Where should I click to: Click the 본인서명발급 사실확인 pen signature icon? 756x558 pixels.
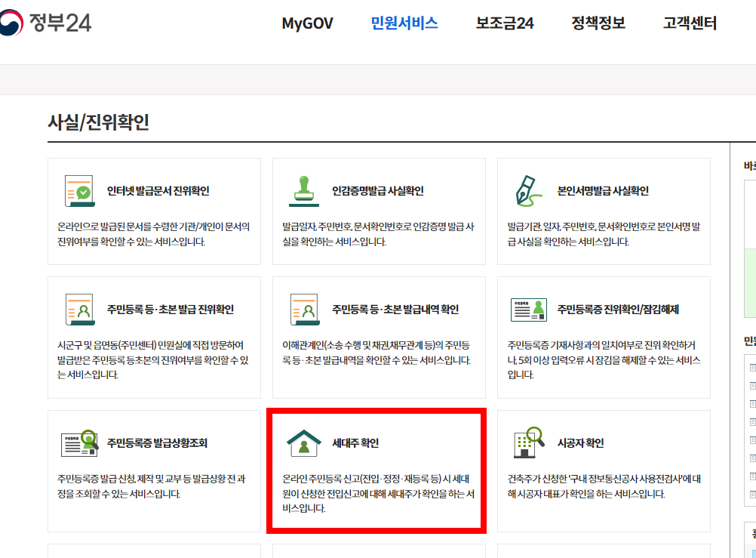pos(526,189)
